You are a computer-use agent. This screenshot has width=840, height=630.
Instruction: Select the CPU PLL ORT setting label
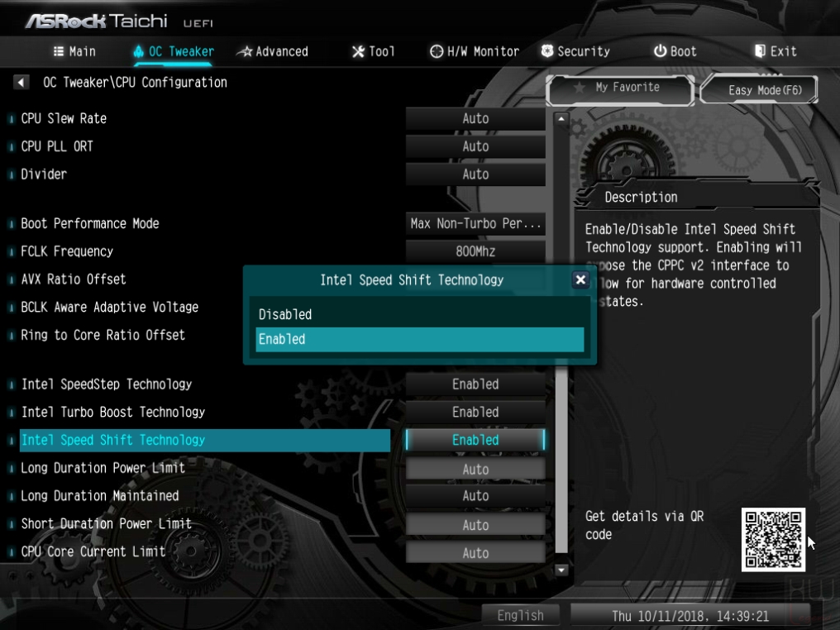(57, 146)
